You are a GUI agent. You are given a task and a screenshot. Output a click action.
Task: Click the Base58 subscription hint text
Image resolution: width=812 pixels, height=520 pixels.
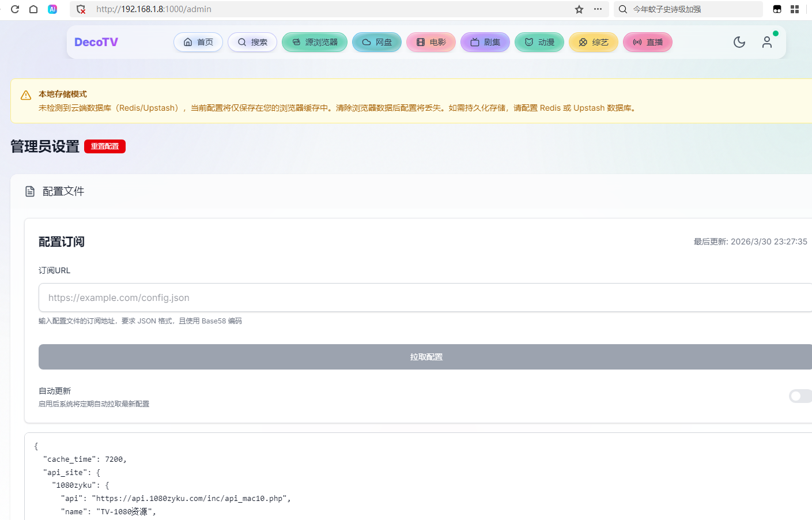[140, 321]
